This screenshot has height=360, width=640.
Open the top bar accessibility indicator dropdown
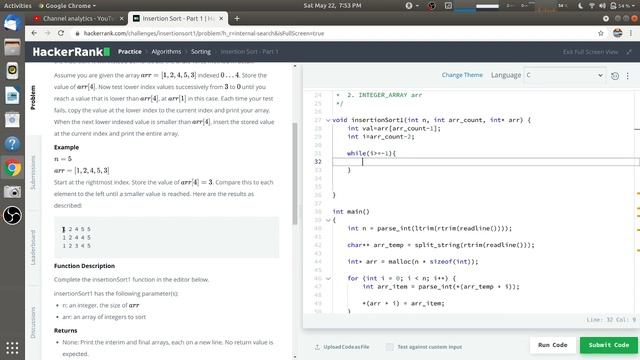click(x=411, y=6)
